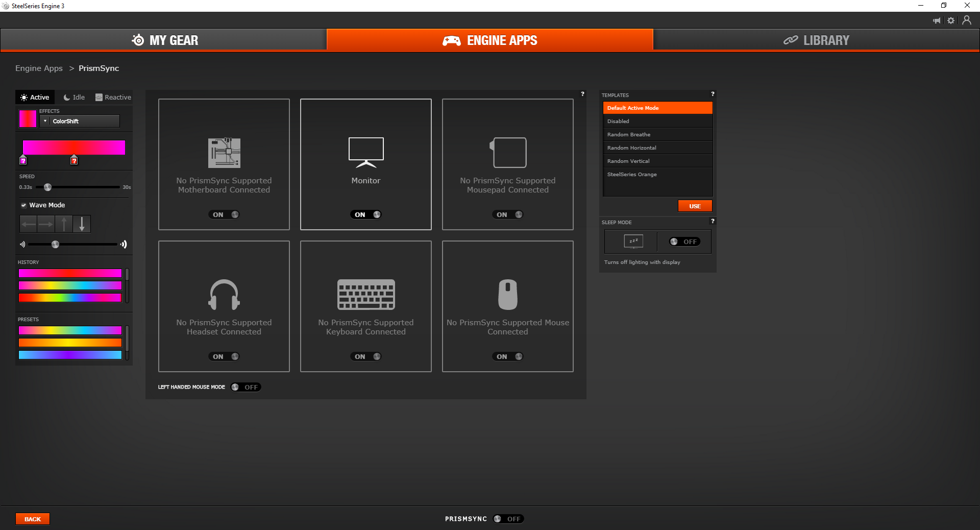The image size is (980, 530).
Task: Toggle Monitor PrismSync ON switch
Action: click(x=366, y=214)
